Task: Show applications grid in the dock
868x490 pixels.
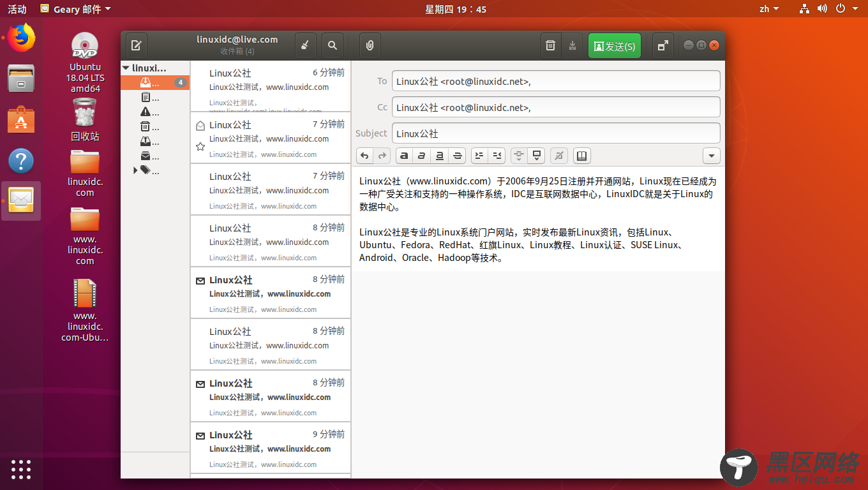Action: (21, 469)
